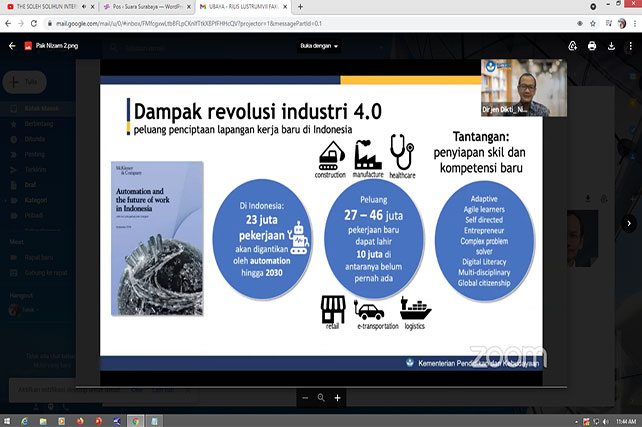Show hidden system tray icons
This screenshot has width=642, height=427.
point(576,421)
